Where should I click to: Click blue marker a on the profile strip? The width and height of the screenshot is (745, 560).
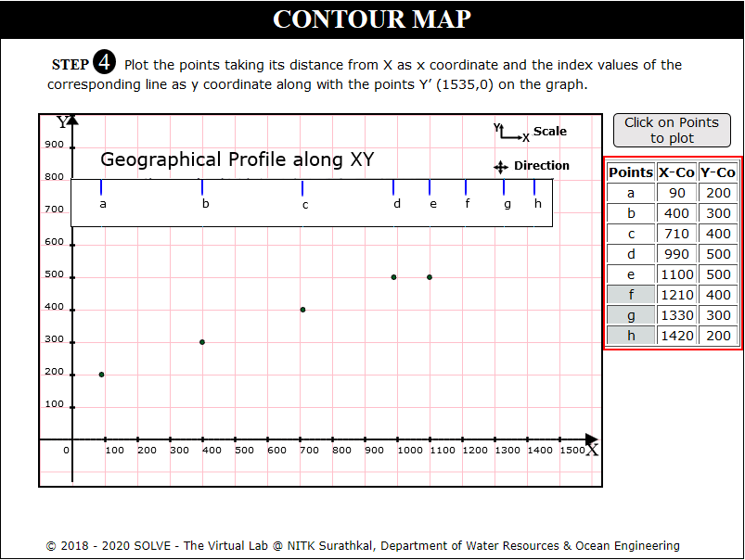(x=101, y=187)
